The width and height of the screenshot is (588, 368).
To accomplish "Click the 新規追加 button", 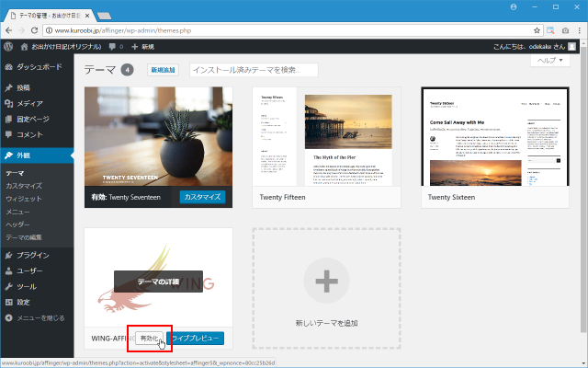I will pyautogui.click(x=163, y=70).
